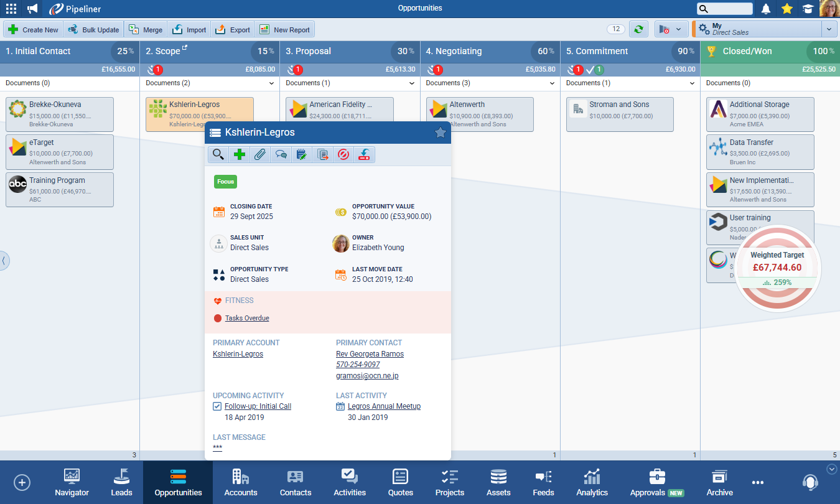The height and width of the screenshot is (504, 840).
Task: Click in the header search field
Action: [725, 9]
